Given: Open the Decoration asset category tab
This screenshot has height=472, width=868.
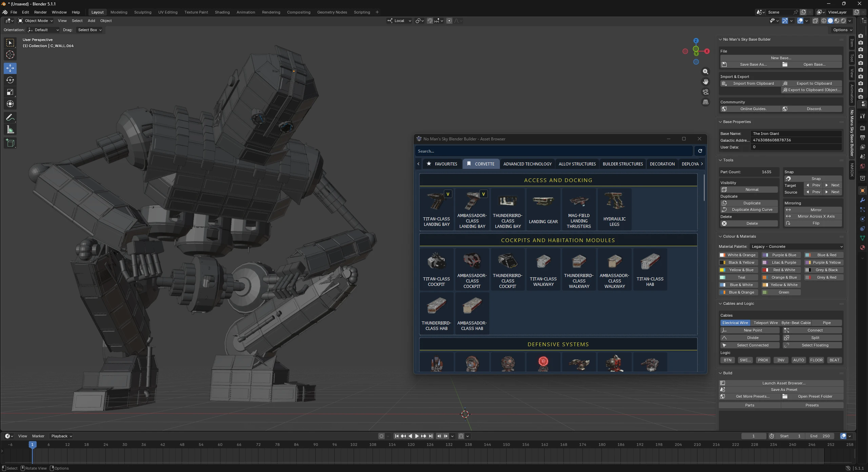Looking at the screenshot, I should [662, 164].
